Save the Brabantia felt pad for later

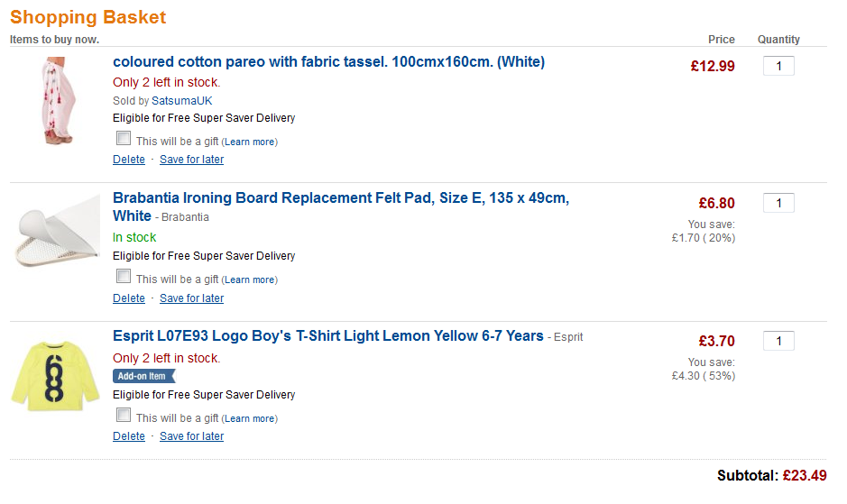[x=191, y=298]
